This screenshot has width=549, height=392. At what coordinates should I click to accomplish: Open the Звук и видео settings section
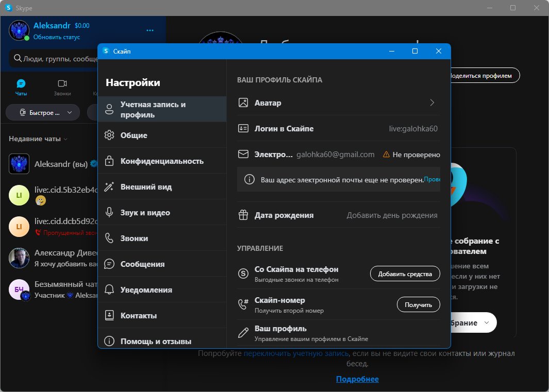tap(162, 212)
